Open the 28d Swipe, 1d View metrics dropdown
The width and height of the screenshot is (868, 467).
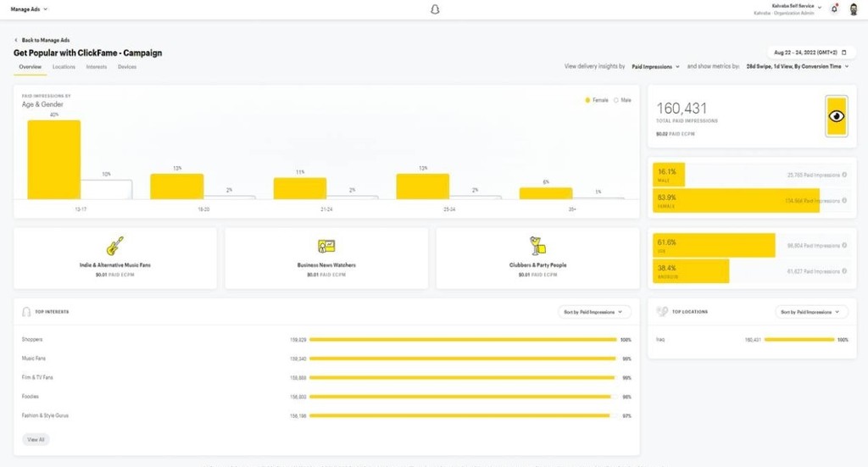pyautogui.click(x=797, y=66)
